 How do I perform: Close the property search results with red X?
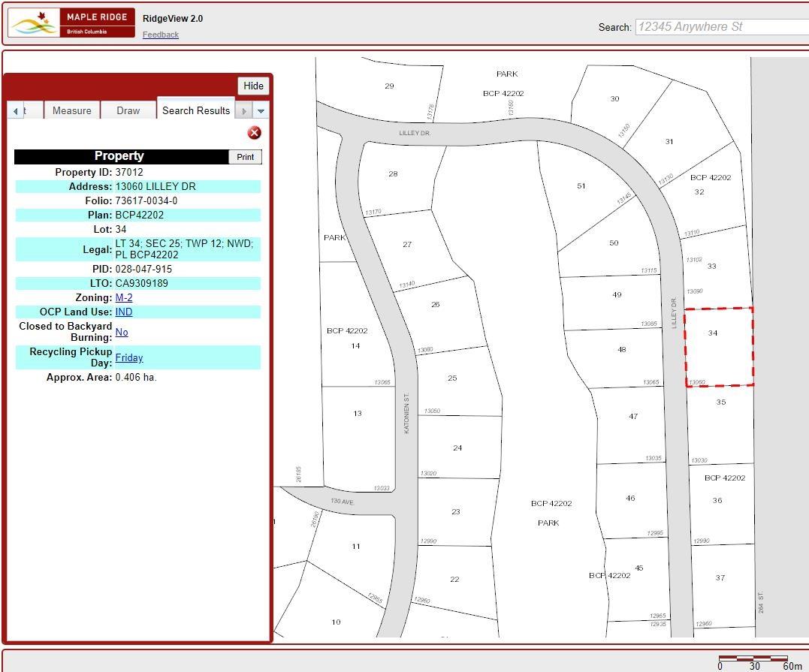point(255,133)
